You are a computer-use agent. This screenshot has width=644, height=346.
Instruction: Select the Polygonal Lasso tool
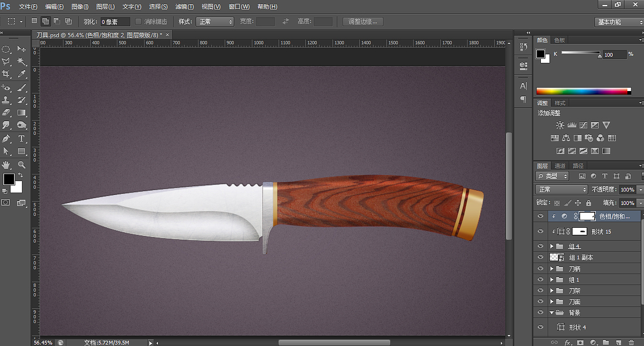(6, 61)
